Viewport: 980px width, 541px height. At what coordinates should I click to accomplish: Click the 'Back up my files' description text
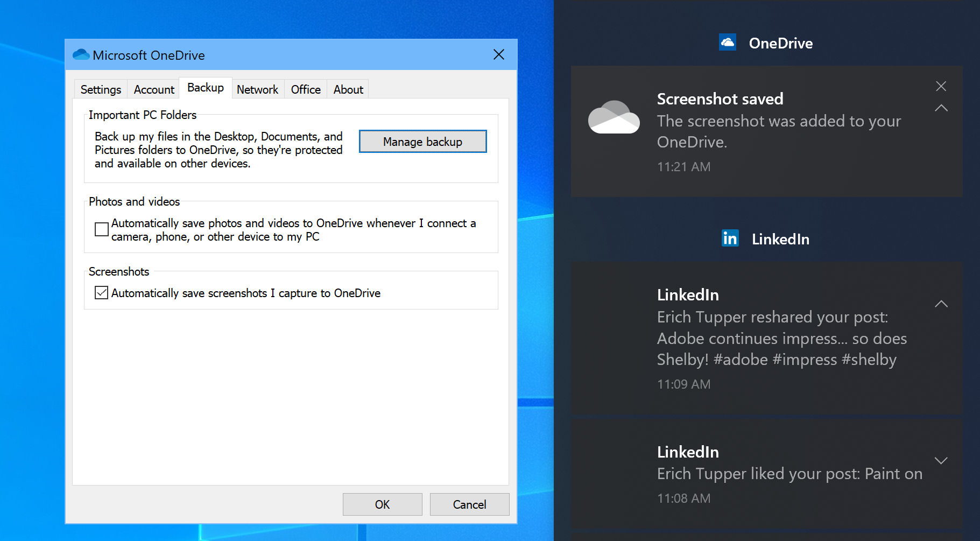click(218, 150)
